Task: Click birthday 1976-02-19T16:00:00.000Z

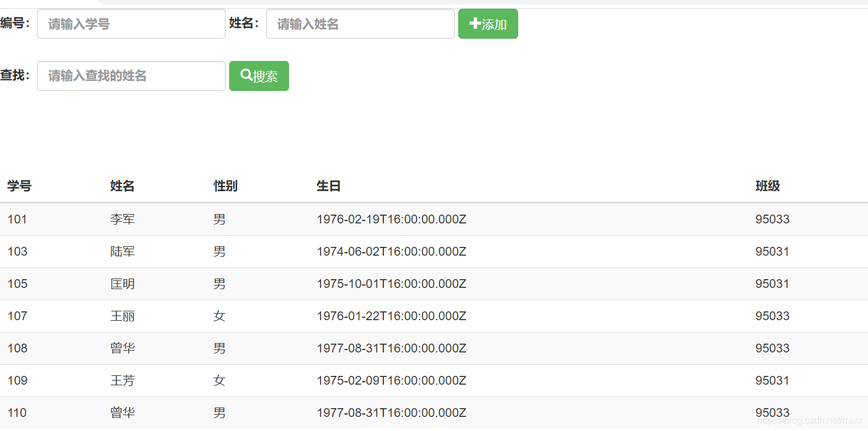Action: point(392,219)
